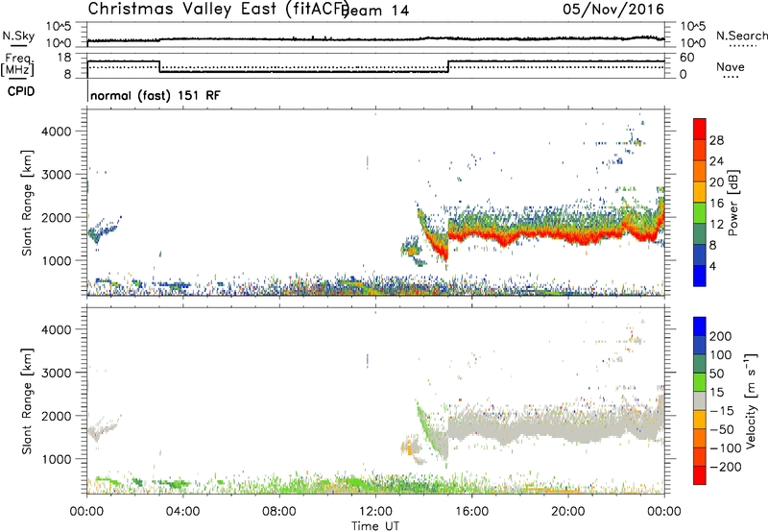Click the 1000 tick of the velocity panel
Image resolution: width=768 pixels, height=532 pixels.
(x=56, y=459)
